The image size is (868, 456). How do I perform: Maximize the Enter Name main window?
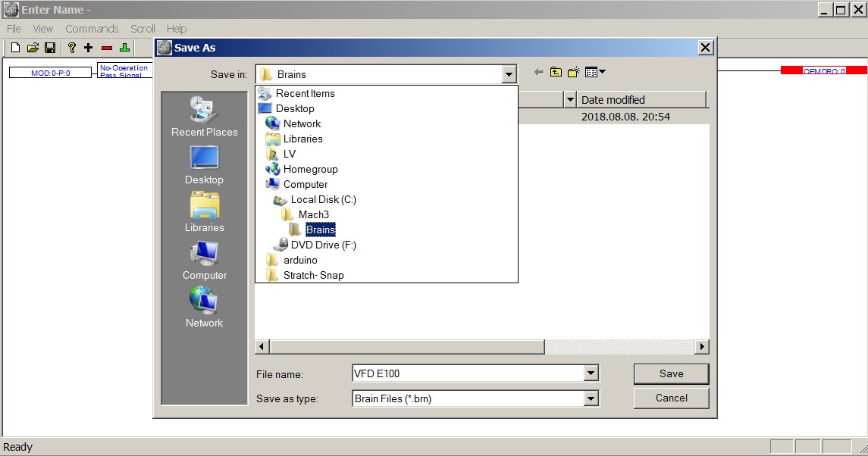click(x=840, y=9)
